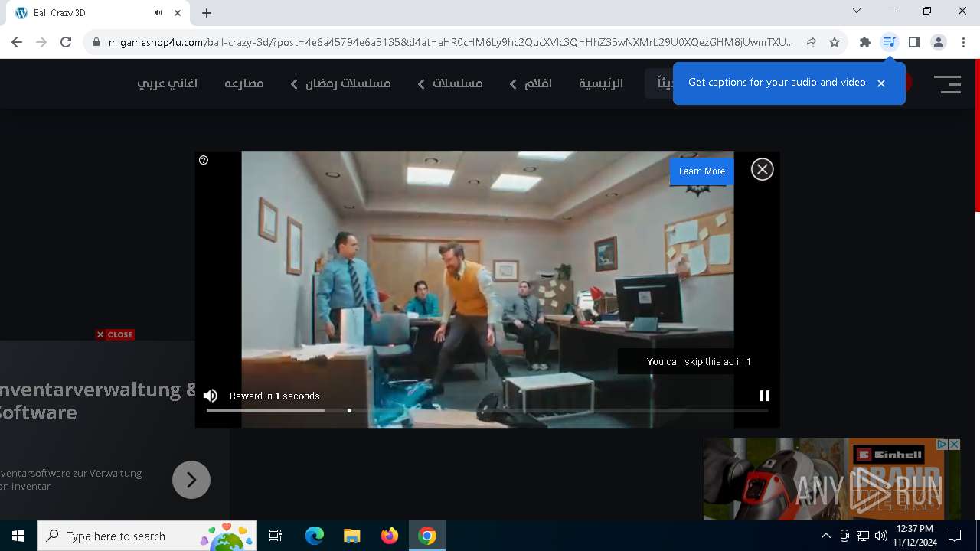Open AdChoices icon on Einhell ad
980x551 pixels.
(942, 444)
